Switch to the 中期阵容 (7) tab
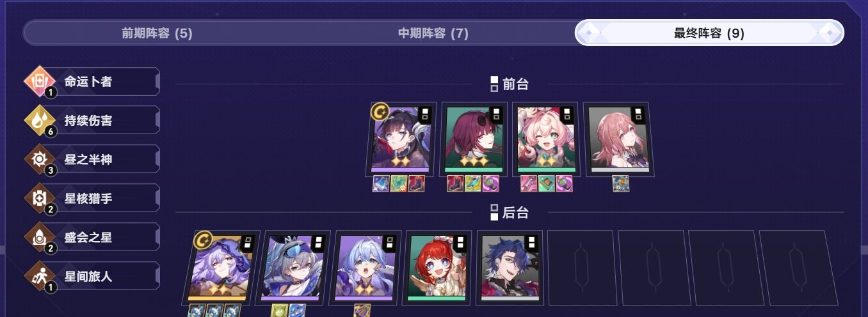 (433, 33)
